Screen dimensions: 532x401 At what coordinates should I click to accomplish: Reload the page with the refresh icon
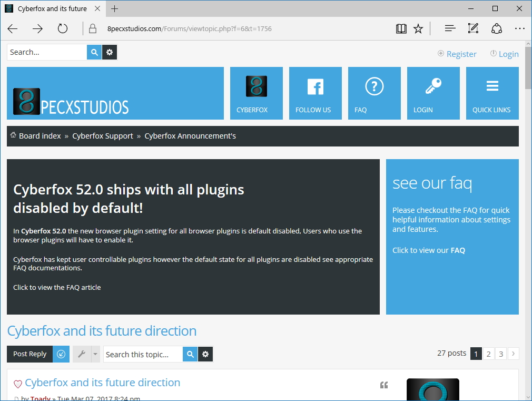click(63, 28)
